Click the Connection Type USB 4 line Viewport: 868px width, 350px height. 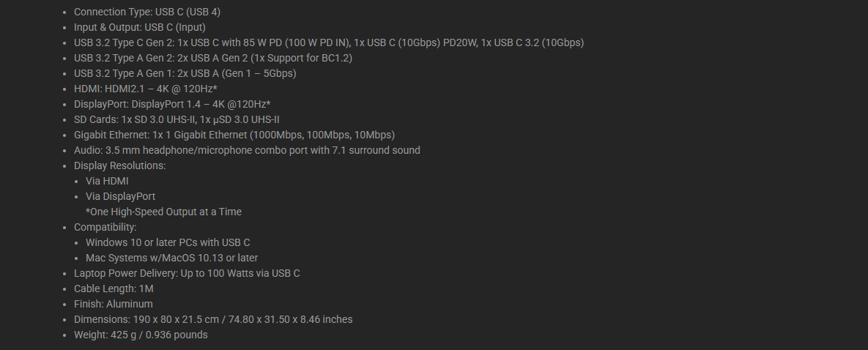tap(147, 12)
